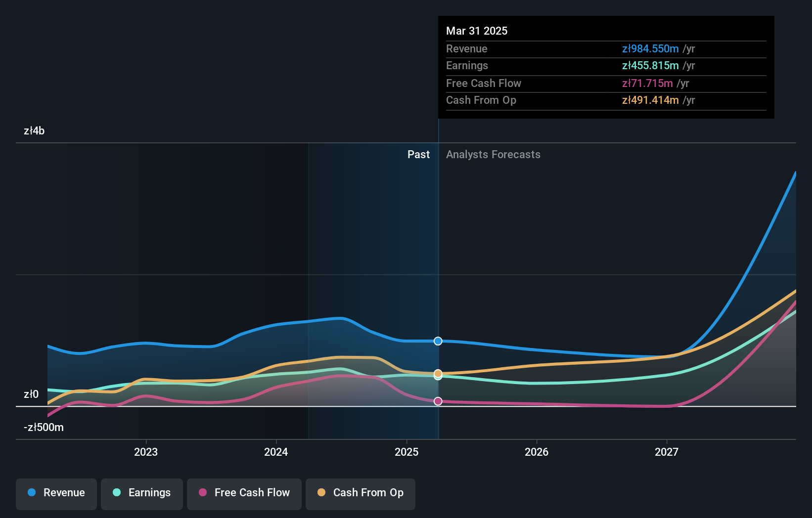Click the Analysts Forecasts label
812x518 pixels.
tap(493, 154)
